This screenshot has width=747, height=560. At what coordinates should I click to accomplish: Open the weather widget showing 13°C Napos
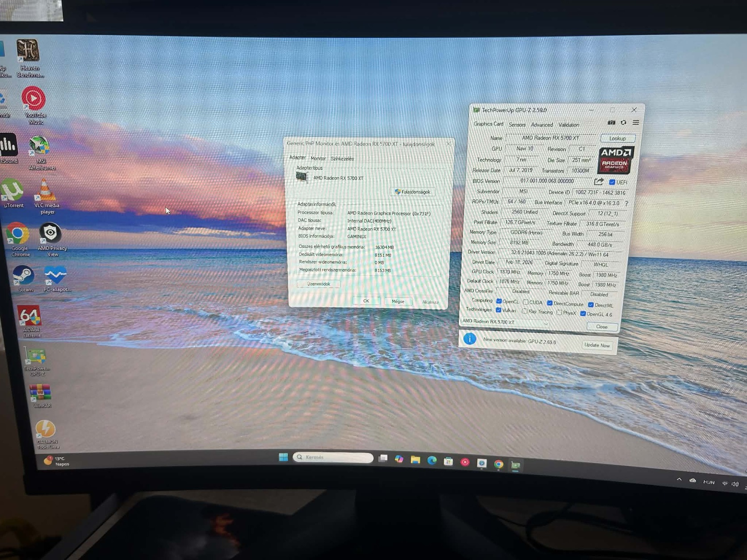pyautogui.click(x=56, y=461)
